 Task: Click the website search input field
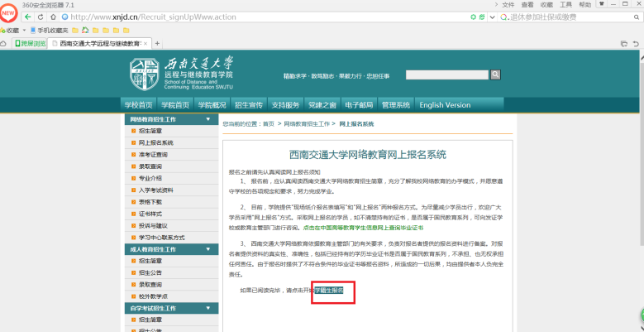[x=447, y=75]
